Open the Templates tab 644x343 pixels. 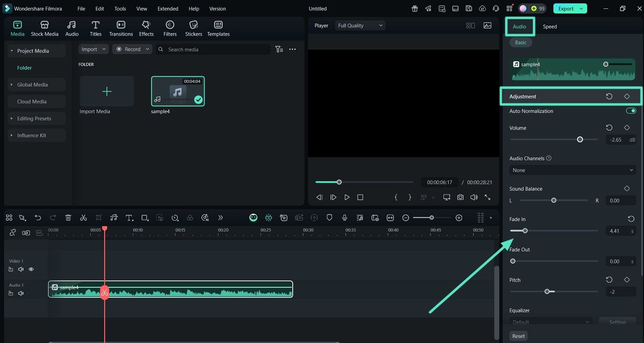click(218, 29)
